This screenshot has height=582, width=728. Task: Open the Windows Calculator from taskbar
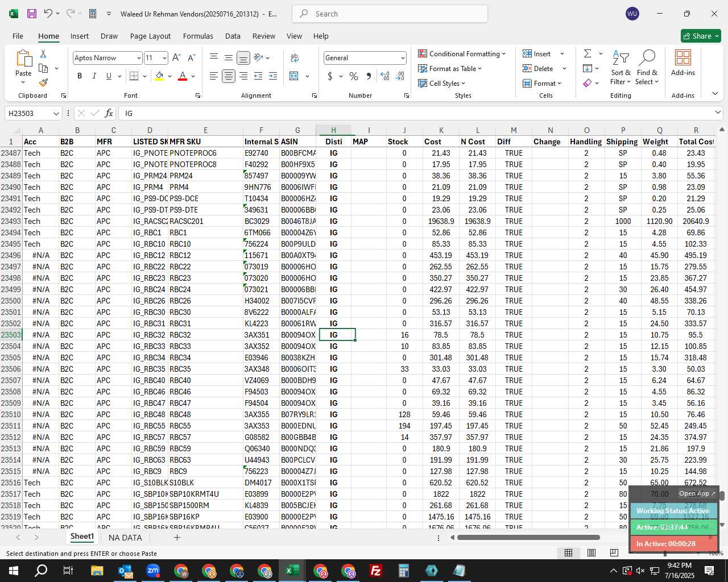coord(403,571)
